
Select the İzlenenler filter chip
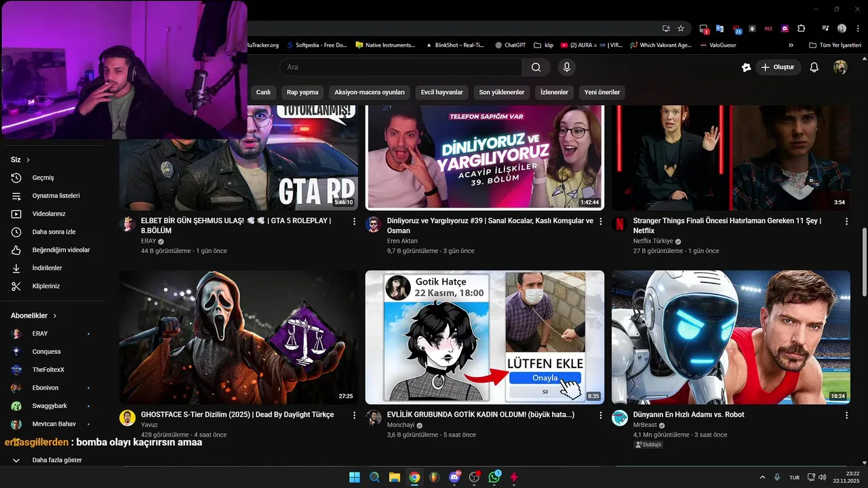point(554,92)
